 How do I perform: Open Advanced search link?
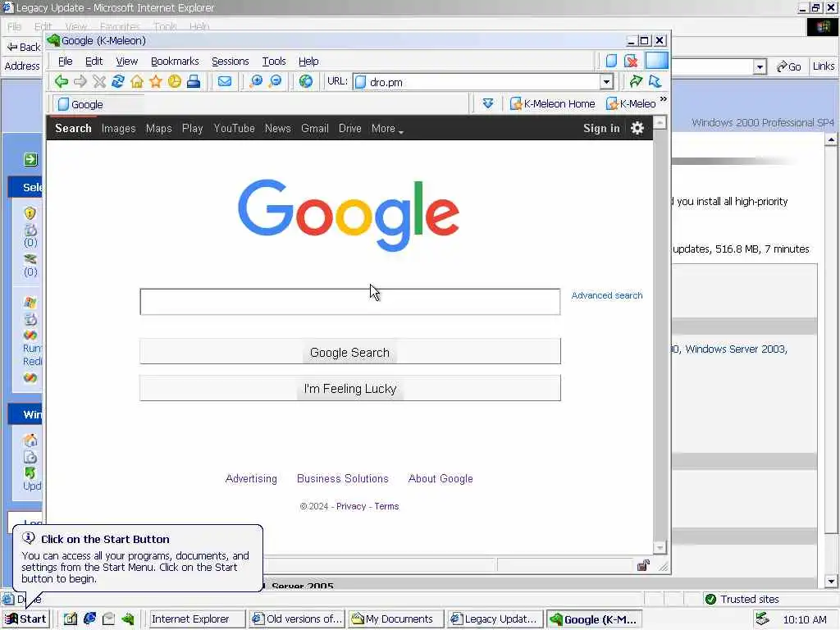coord(606,295)
